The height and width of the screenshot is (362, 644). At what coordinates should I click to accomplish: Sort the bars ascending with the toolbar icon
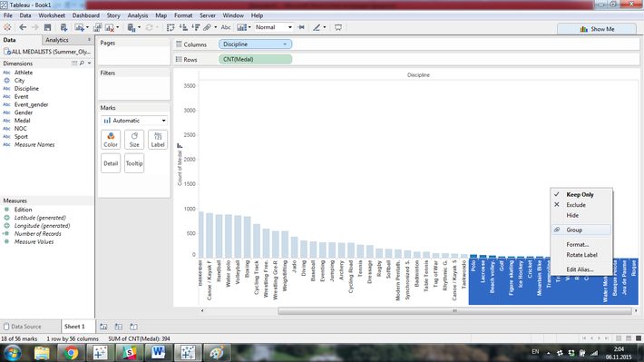point(183,27)
